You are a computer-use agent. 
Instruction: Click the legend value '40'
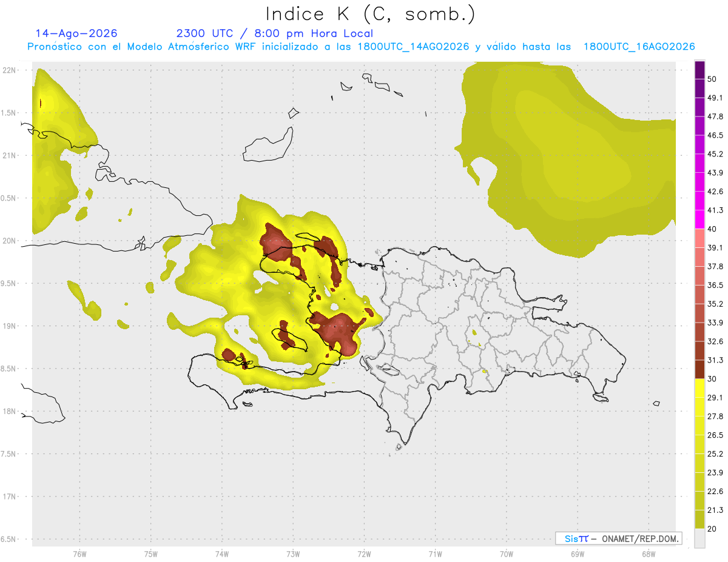click(x=712, y=229)
